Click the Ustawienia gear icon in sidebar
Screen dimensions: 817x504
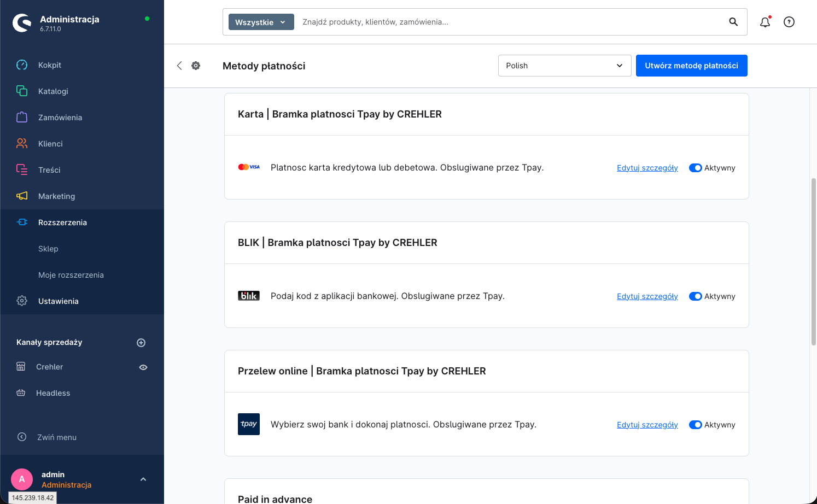[22, 301]
